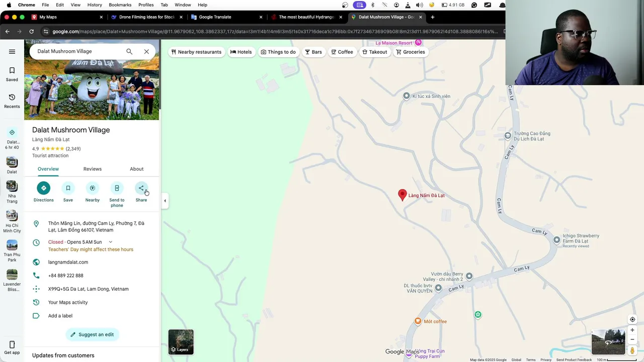644x362 pixels.
Task: Click DL thuốc bvtv VĂN QUYỀN marker
Action: coord(438,288)
